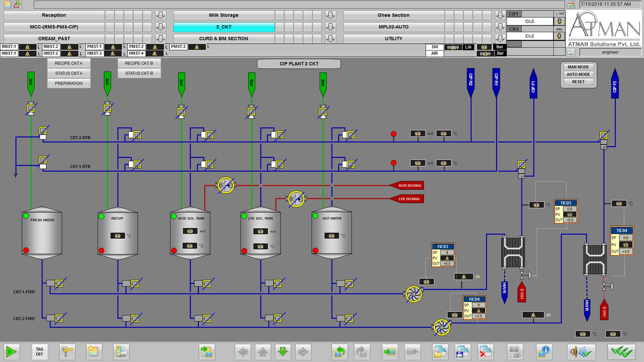Click the FIC04 SP value field
The image size is (644, 362).
tap(478, 305)
